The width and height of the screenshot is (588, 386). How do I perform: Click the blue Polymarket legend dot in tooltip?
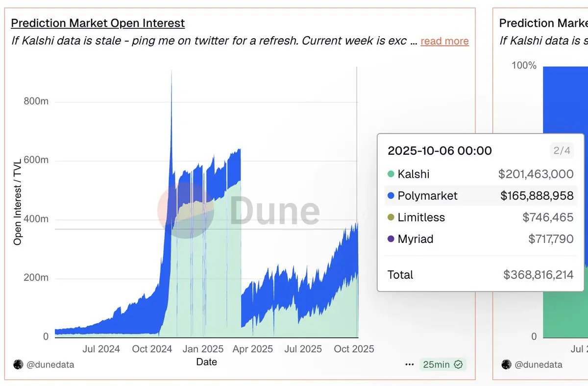click(391, 196)
